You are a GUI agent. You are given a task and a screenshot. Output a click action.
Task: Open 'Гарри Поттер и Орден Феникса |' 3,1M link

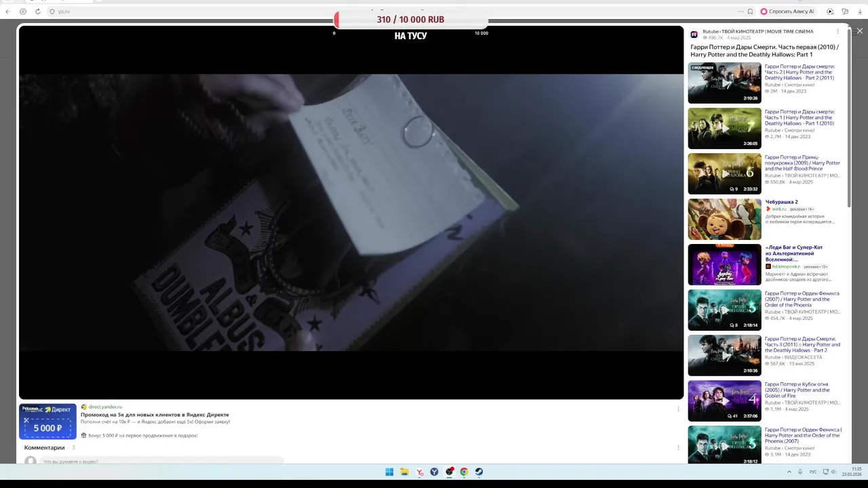(803, 435)
